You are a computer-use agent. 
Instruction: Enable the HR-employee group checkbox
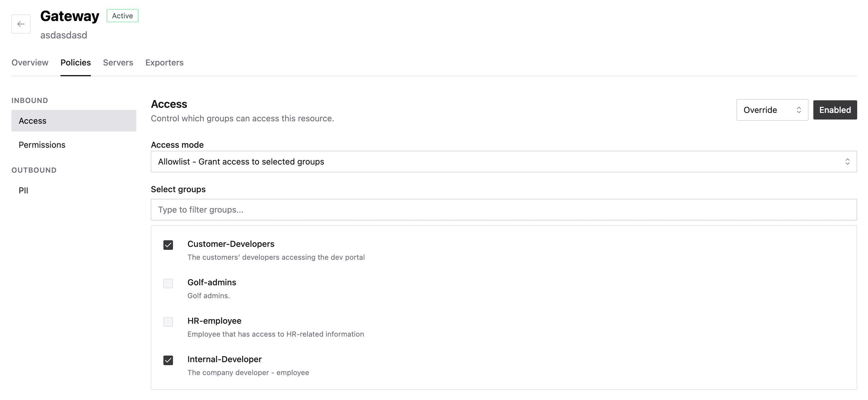click(168, 322)
